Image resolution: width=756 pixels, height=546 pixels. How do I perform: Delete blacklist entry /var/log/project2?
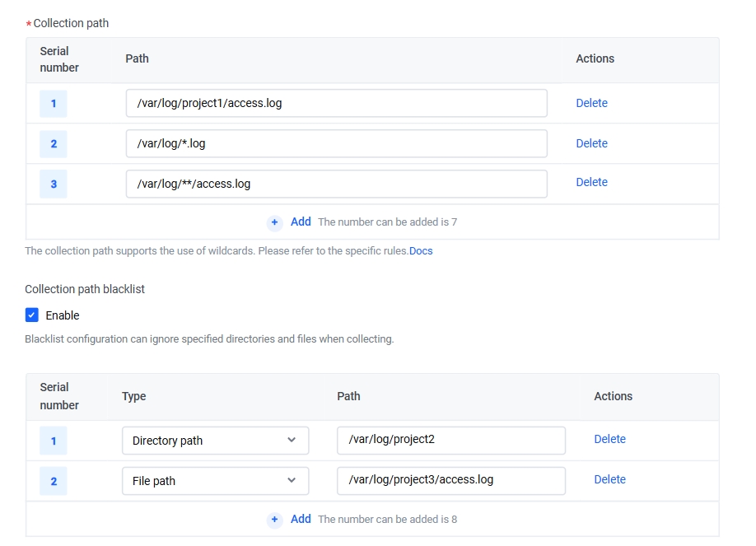click(x=610, y=439)
